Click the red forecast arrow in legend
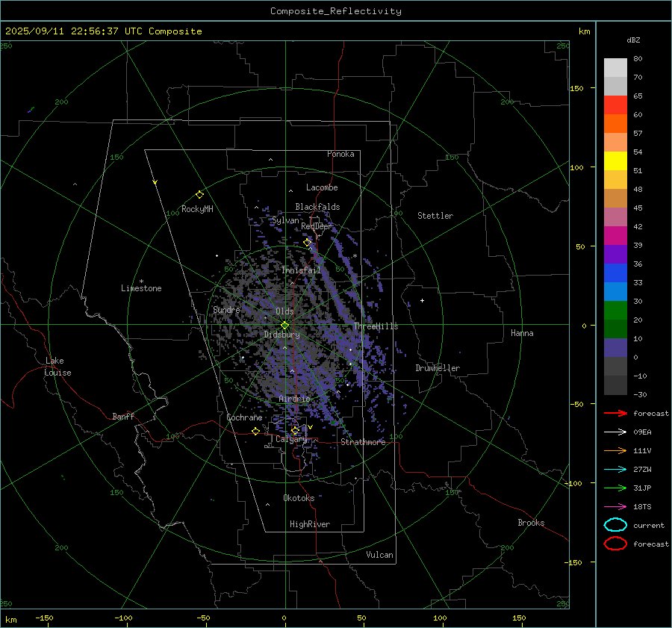This screenshot has width=672, height=628. (x=615, y=413)
